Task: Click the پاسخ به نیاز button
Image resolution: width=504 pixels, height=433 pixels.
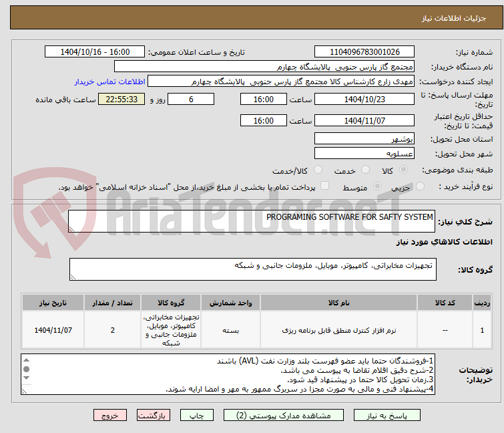Action: coord(387,416)
